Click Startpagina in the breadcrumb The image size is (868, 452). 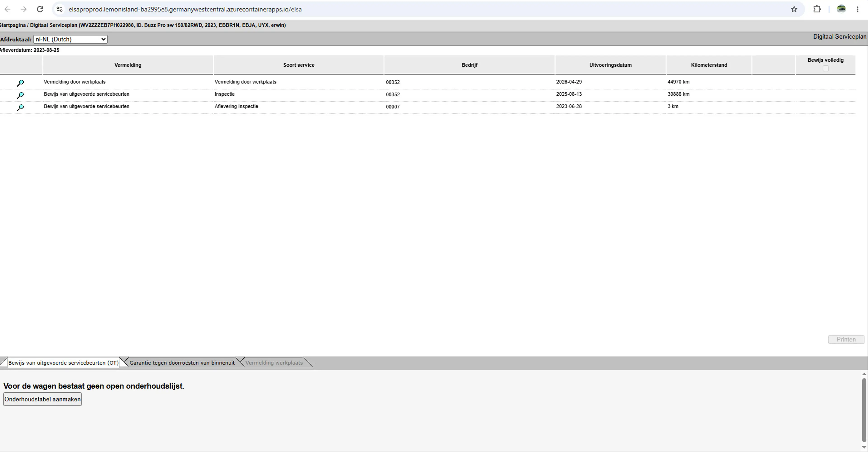tap(13, 25)
